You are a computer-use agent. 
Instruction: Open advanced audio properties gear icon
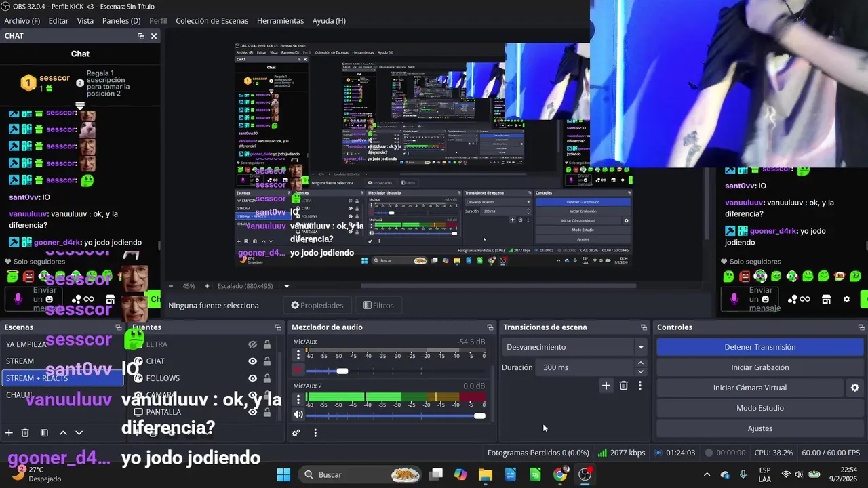tap(296, 432)
